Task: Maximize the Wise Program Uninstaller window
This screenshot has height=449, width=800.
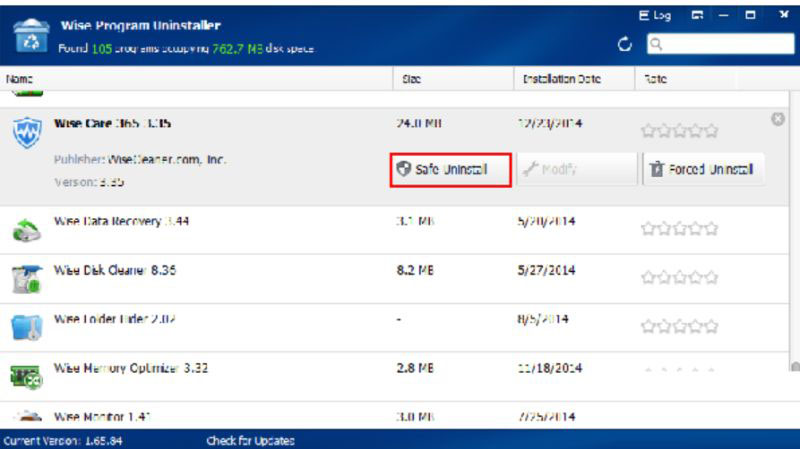Action: click(x=751, y=15)
